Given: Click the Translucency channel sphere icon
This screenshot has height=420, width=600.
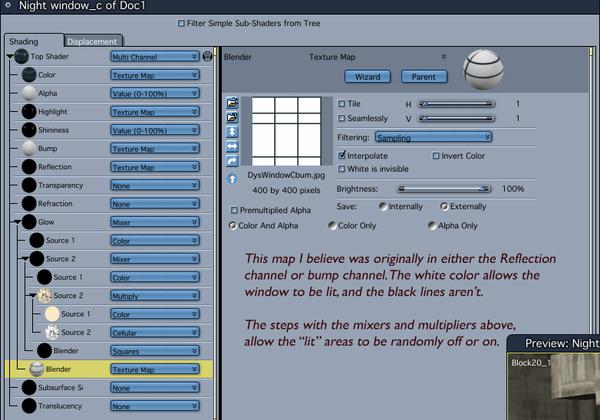Looking at the screenshot, I should pyautogui.click(x=29, y=405).
